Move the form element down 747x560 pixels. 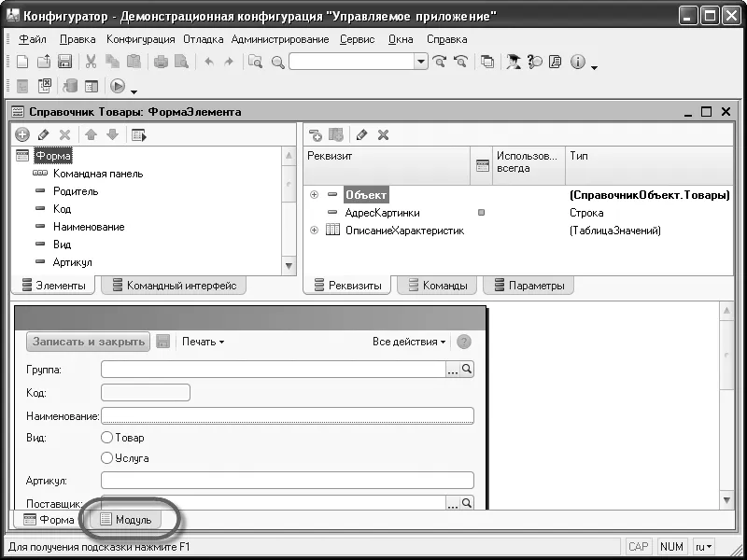(x=112, y=134)
